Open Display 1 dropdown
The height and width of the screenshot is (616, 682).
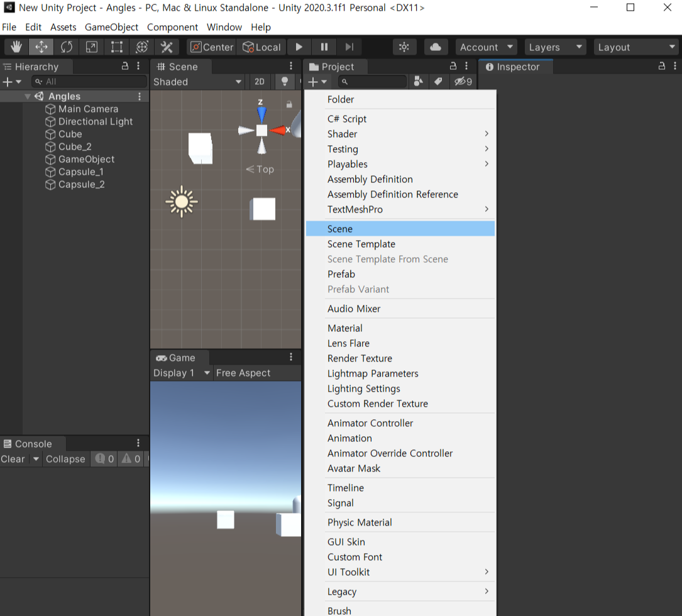coord(182,373)
